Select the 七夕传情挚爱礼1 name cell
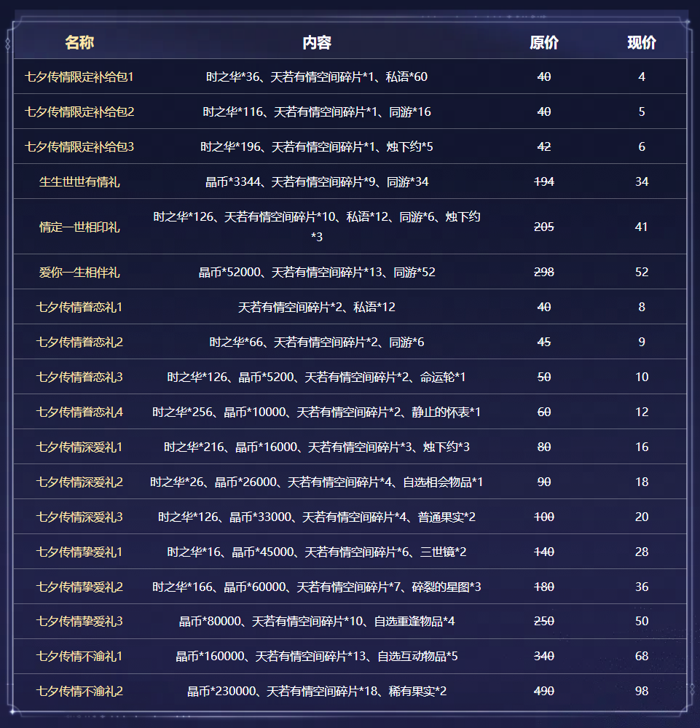700x728 pixels. [79, 552]
